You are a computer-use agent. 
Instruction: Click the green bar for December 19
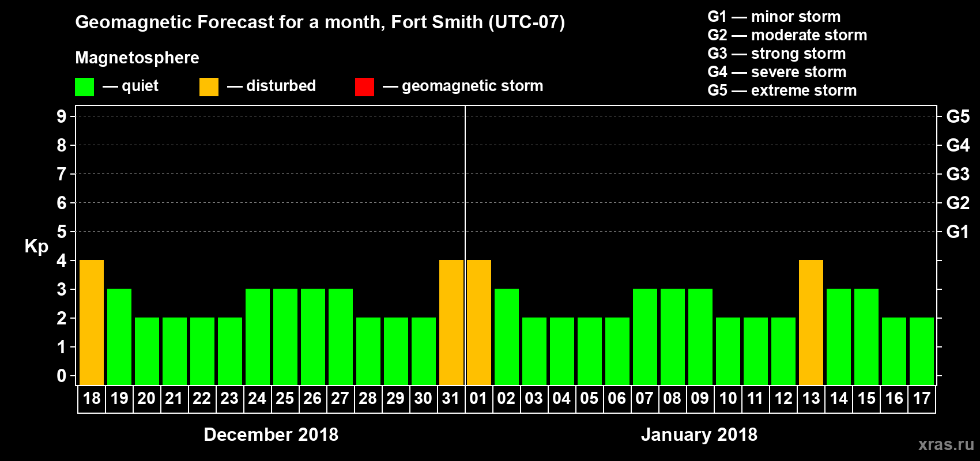click(119, 337)
